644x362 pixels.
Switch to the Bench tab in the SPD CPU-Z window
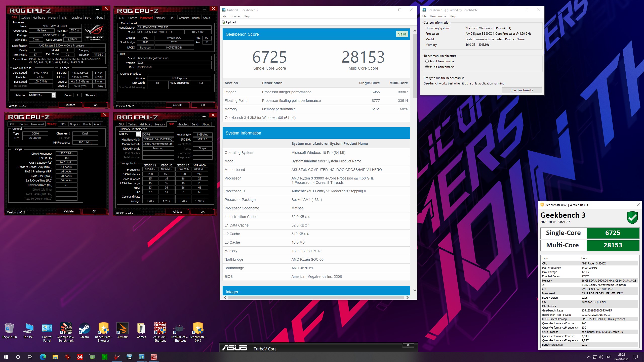[x=195, y=124]
